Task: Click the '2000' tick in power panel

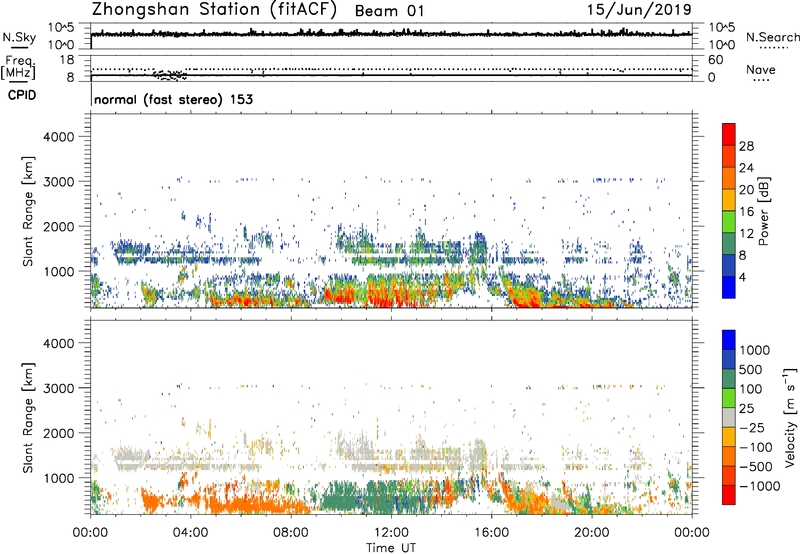Action: click(x=58, y=226)
